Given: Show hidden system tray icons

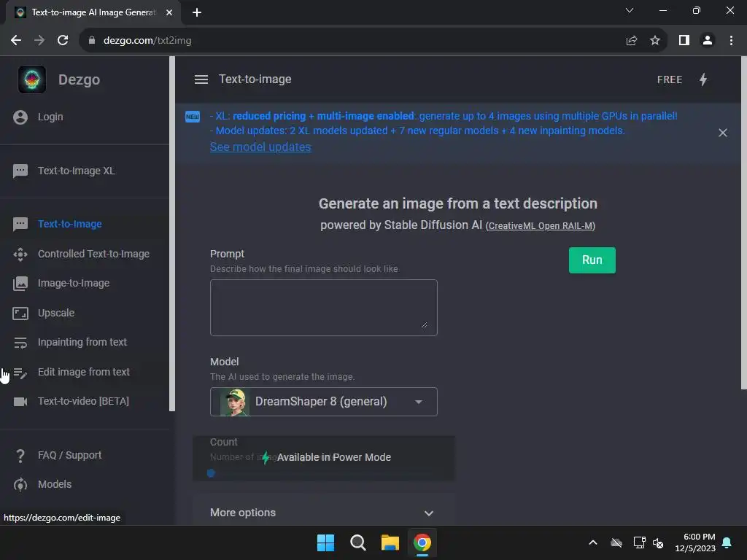Looking at the screenshot, I should [x=593, y=542].
